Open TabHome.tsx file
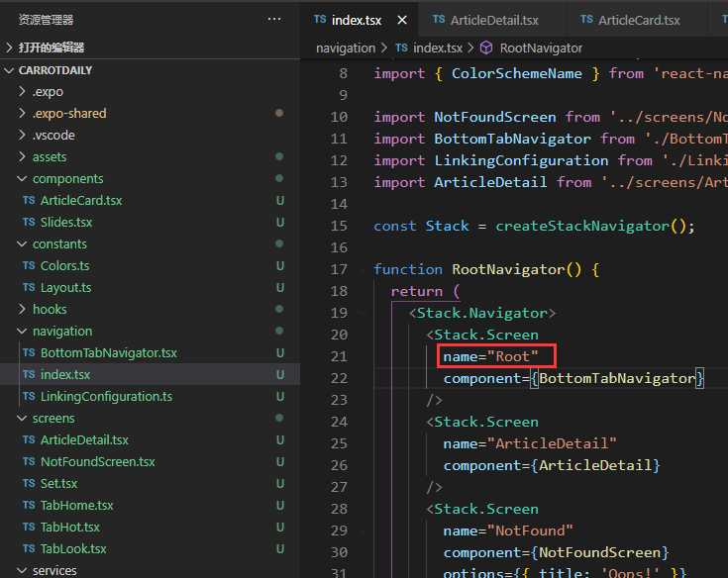The width and height of the screenshot is (728, 578). pyautogui.click(x=76, y=505)
